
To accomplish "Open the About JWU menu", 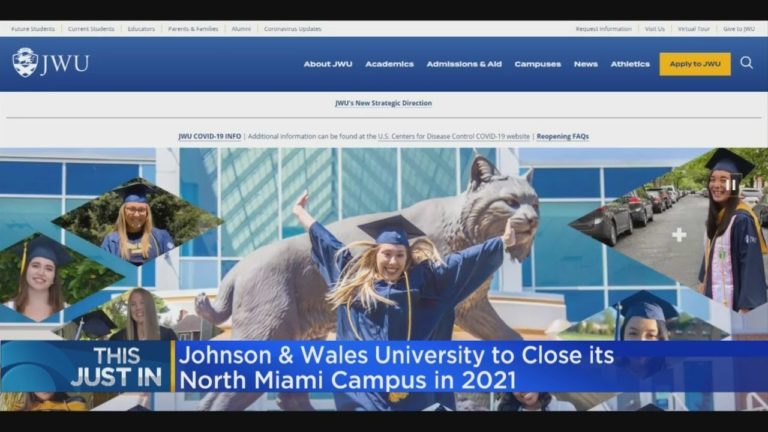I will click(x=328, y=64).
